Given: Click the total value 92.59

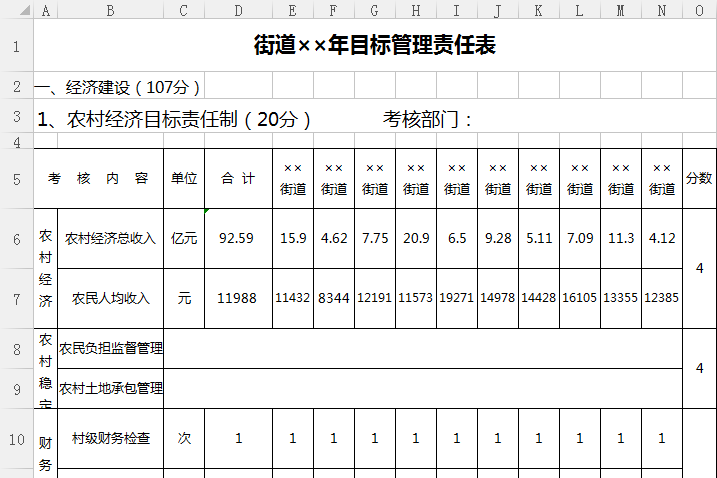Looking at the screenshot, I should (237, 238).
